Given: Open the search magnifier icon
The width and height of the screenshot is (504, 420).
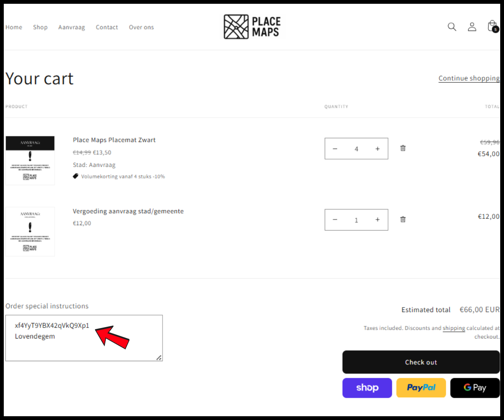Looking at the screenshot, I should [x=452, y=27].
